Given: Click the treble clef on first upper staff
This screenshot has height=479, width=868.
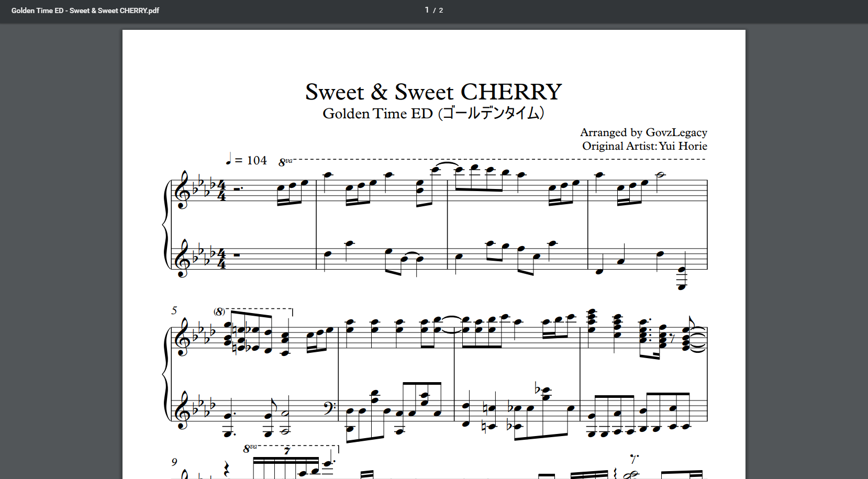Looking at the screenshot, I should coord(183,190).
